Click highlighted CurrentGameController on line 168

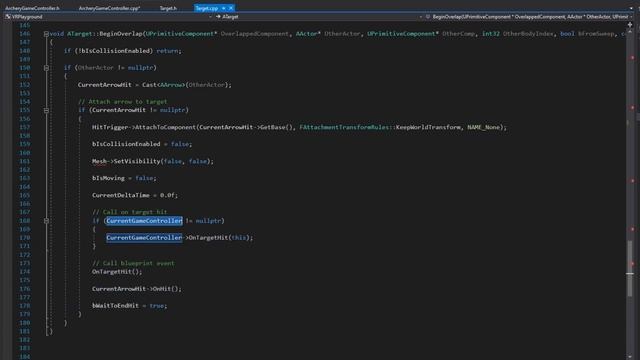click(x=144, y=221)
